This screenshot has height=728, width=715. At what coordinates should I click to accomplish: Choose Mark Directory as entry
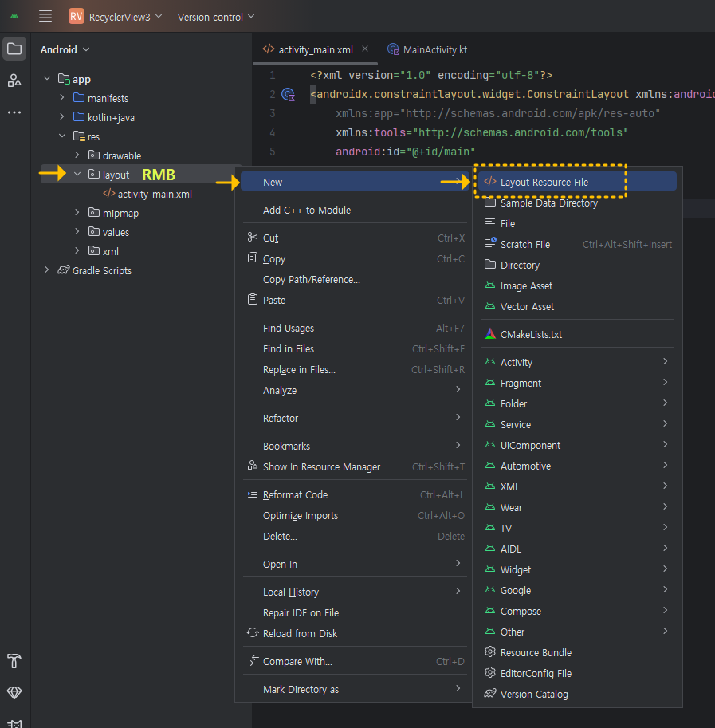coord(355,689)
